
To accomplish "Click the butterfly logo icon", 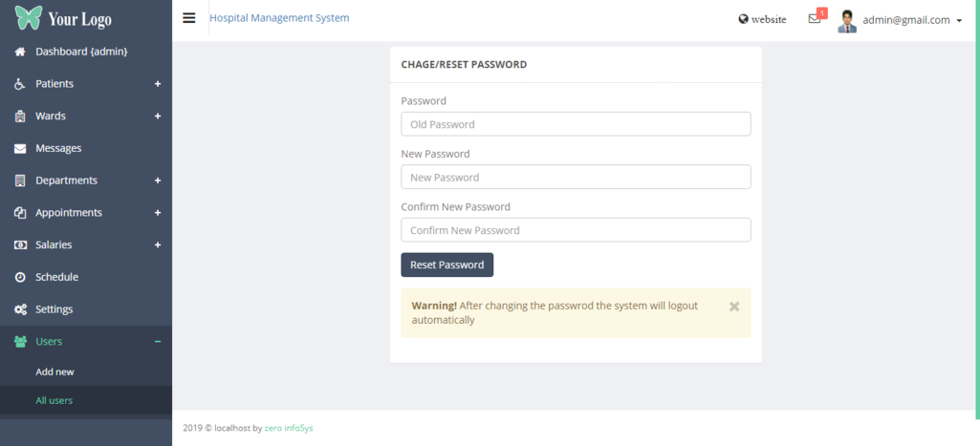I will 29,18.
